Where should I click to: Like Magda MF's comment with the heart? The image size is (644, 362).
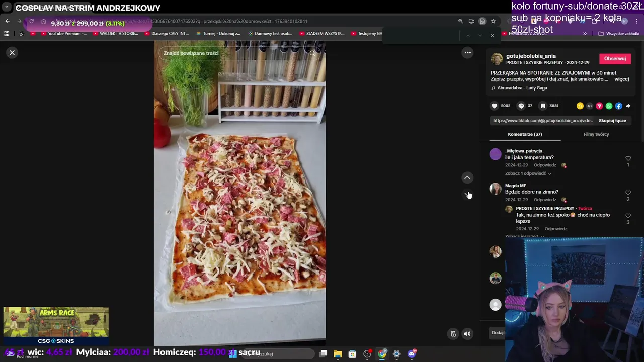tap(628, 193)
